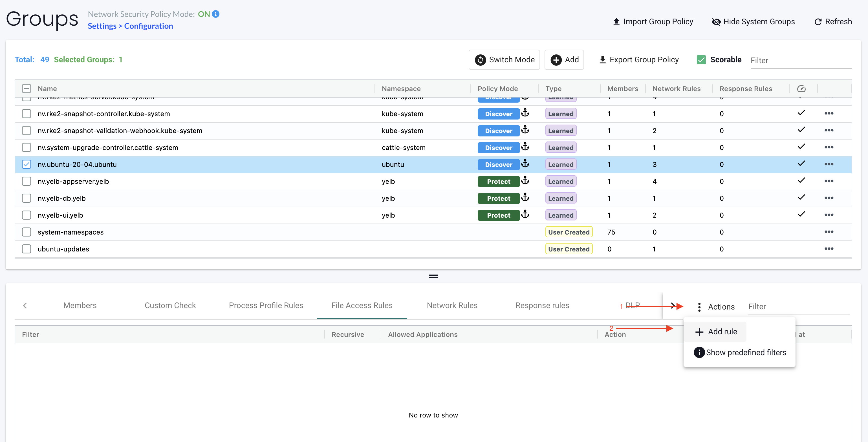Open more options for ubuntu-updates

click(x=829, y=249)
